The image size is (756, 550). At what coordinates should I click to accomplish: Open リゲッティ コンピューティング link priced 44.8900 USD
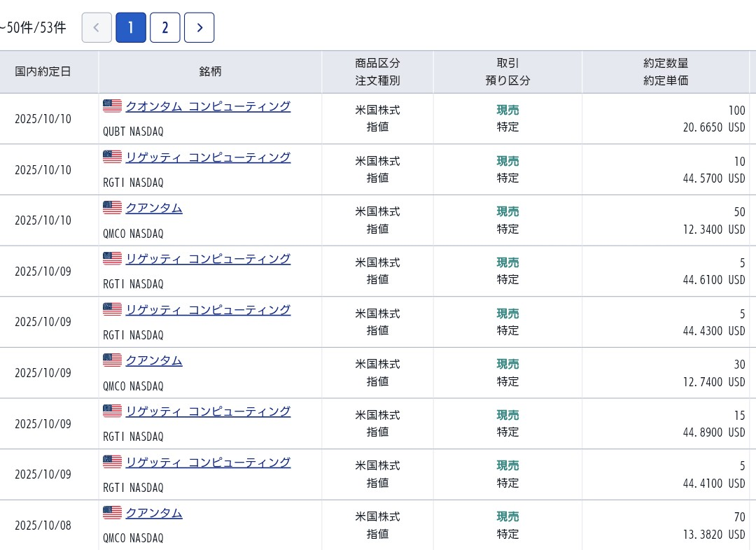(x=208, y=411)
